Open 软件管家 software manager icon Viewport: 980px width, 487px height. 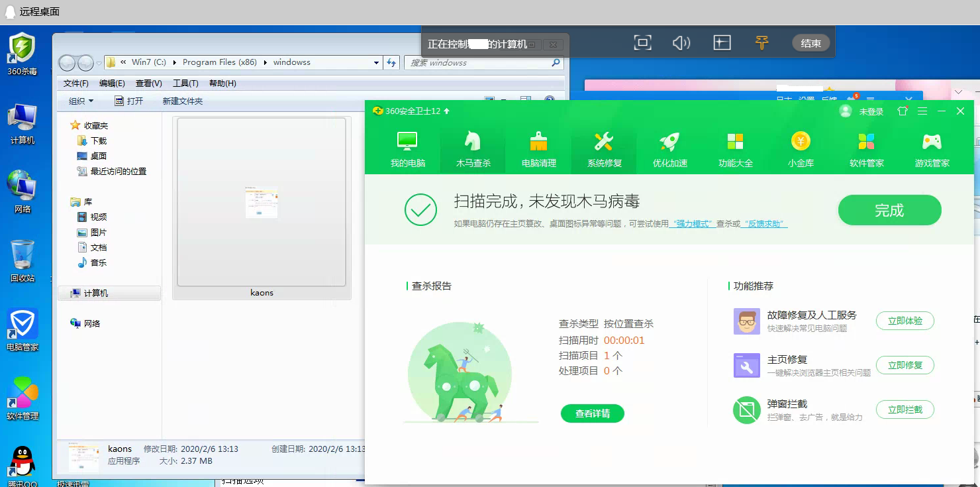866,142
